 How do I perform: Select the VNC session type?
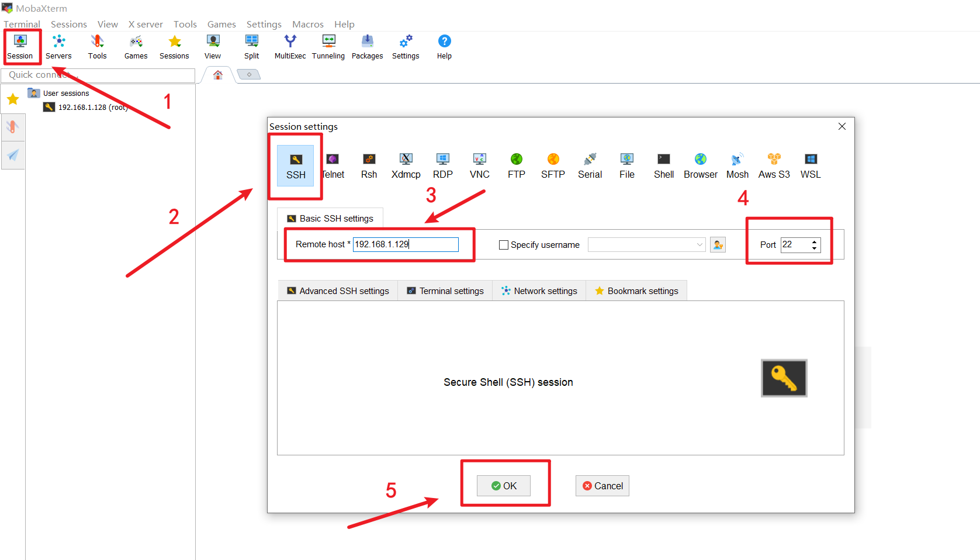click(x=479, y=165)
